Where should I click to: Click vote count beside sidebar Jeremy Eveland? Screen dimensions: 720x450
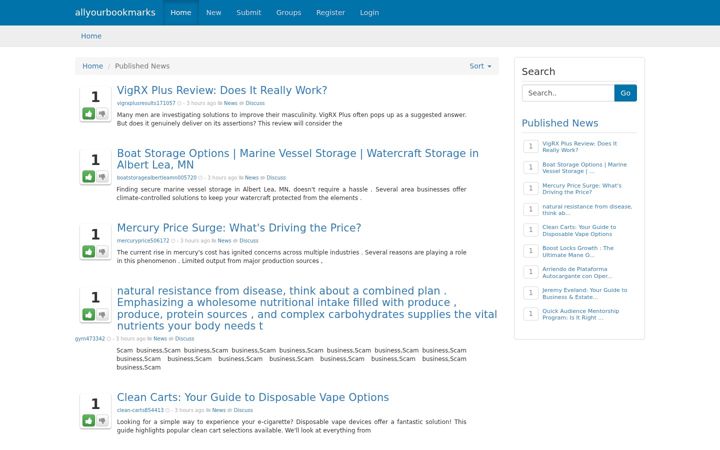pyautogui.click(x=531, y=293)
